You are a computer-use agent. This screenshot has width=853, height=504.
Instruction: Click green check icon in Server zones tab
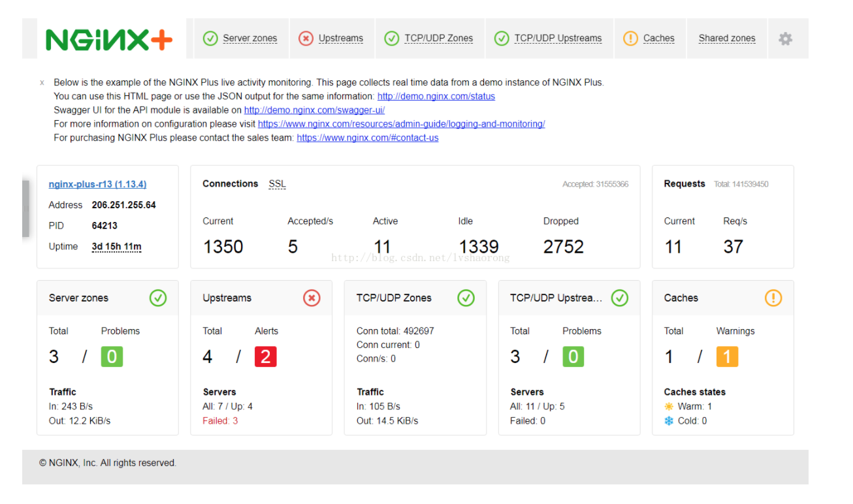point(210,39)
